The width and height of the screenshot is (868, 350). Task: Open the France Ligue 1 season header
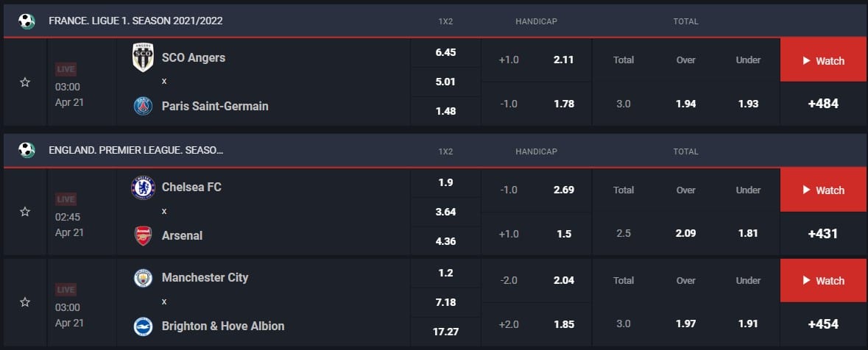pyautogui.click(x=135, y=21)
